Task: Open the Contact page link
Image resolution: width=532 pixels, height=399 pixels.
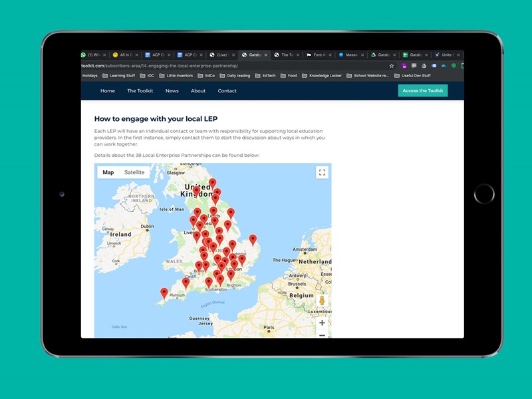Action: coord(227,91)
